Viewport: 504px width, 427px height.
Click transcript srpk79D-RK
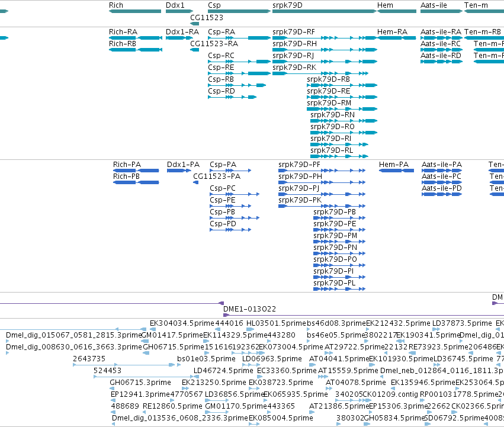320,73
